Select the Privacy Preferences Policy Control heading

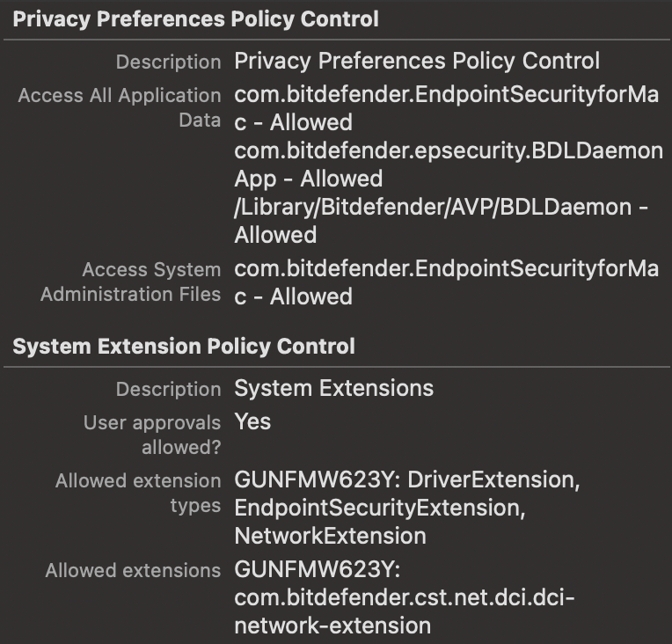[x=195, y=19]
